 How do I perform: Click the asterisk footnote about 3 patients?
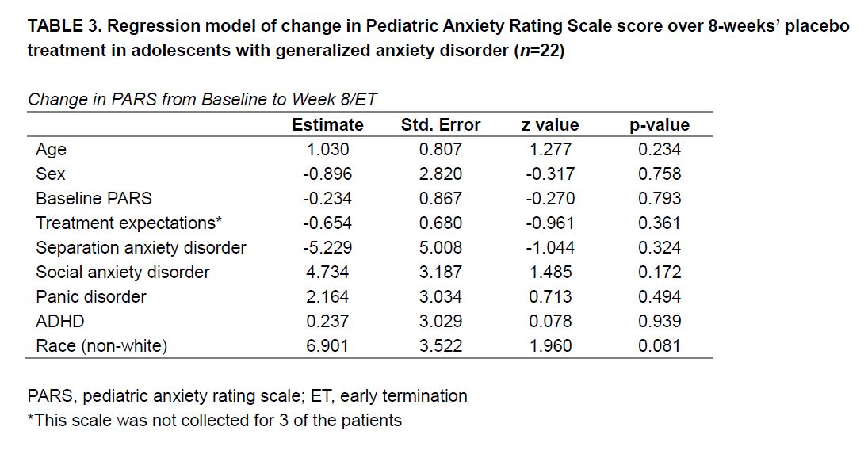[x=215, y=420]
